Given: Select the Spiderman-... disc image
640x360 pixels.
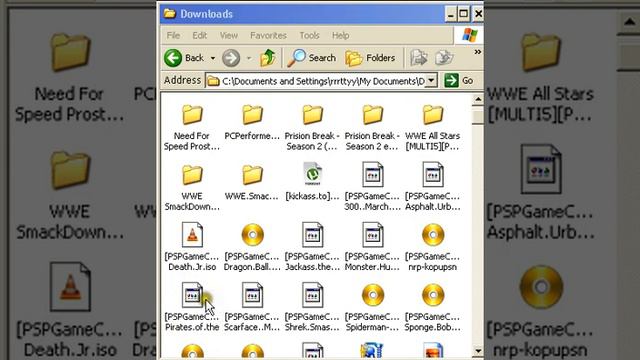Looking at the screenshot, I should pos(372,307).
